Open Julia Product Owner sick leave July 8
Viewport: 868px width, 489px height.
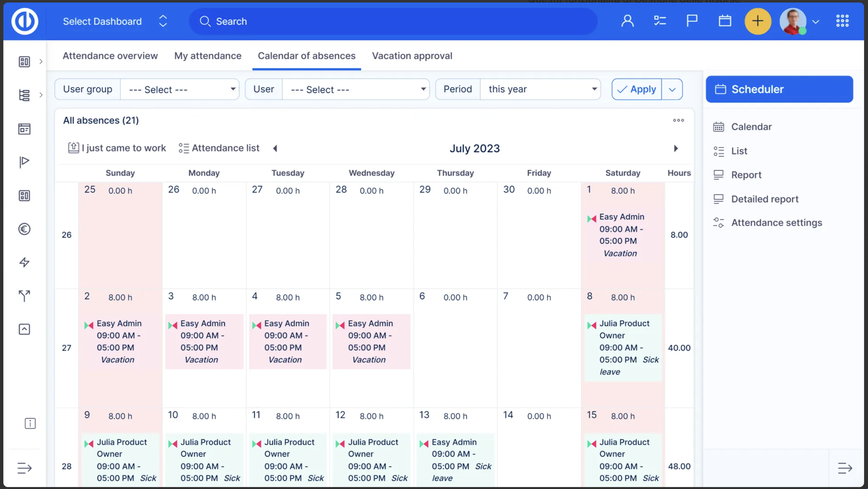623,348
